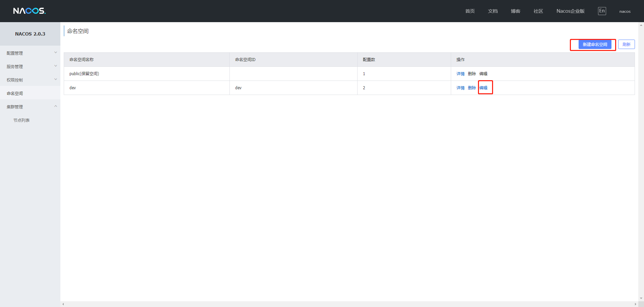Click 删除 for dev namespace
The height and width of the screenshot is (307, 644).
click(472, 88)
